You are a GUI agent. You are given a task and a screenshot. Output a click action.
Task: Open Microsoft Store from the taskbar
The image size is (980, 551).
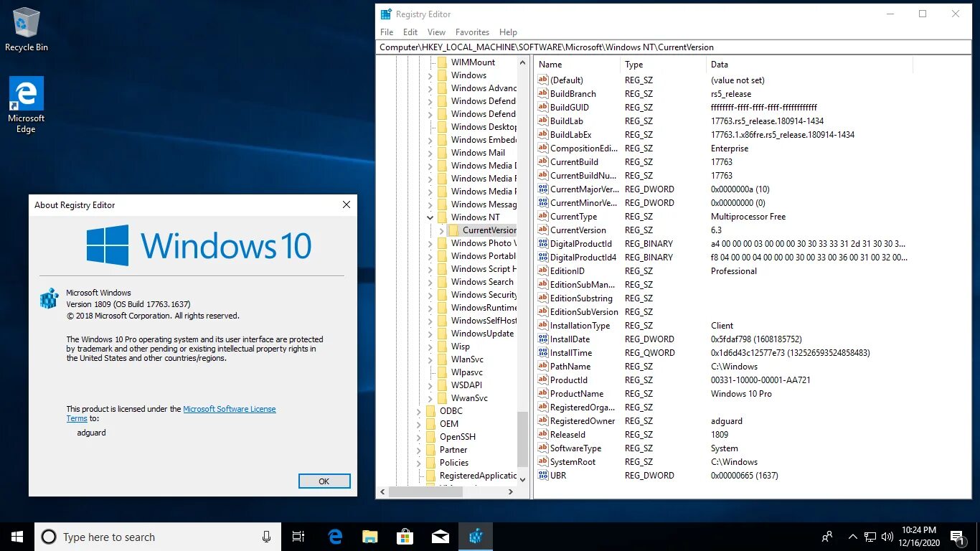click(x=405, y=537)
